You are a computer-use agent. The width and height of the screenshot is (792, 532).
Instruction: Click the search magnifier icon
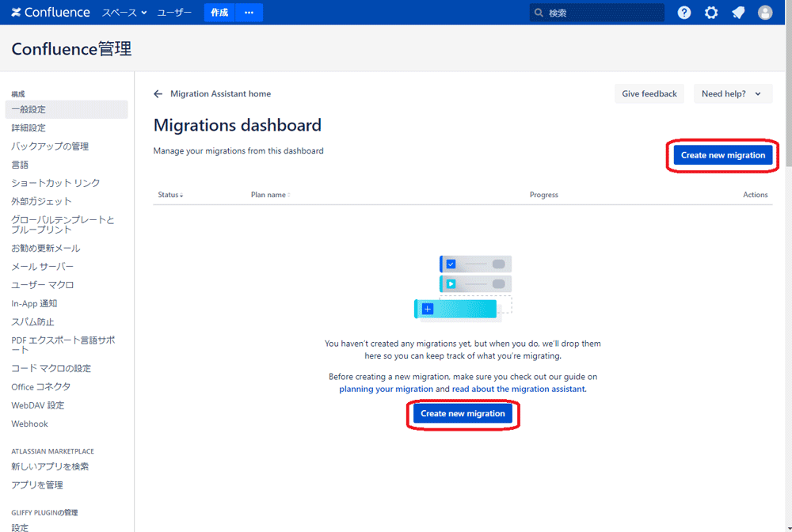click(539, 13)
